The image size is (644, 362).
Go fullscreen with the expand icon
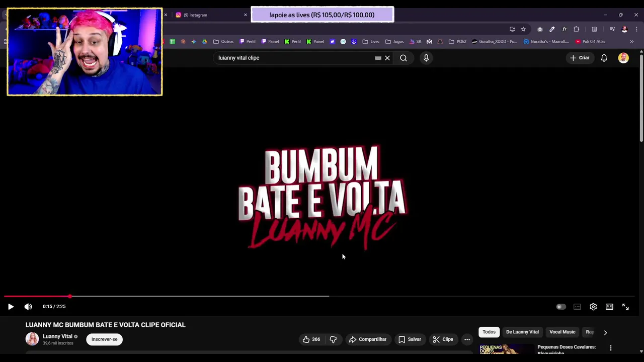[625, 307]
